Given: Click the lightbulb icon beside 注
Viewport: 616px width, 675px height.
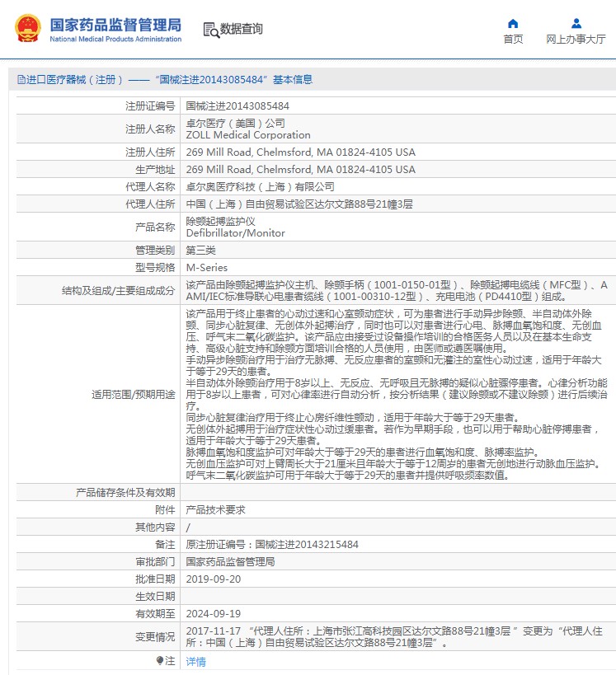Looking at the screenshot, I should [x=159, y=660].
